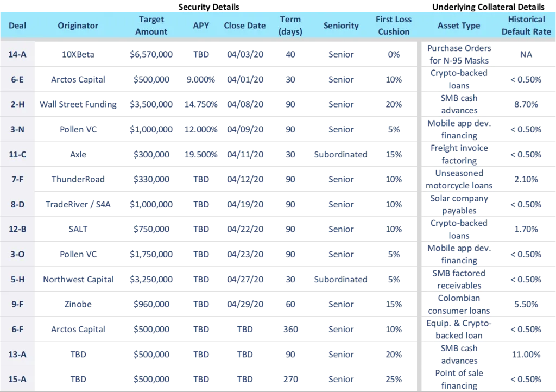
Task: Click the 'Underlying Collateral Details' section title
Action: point(488,7)
